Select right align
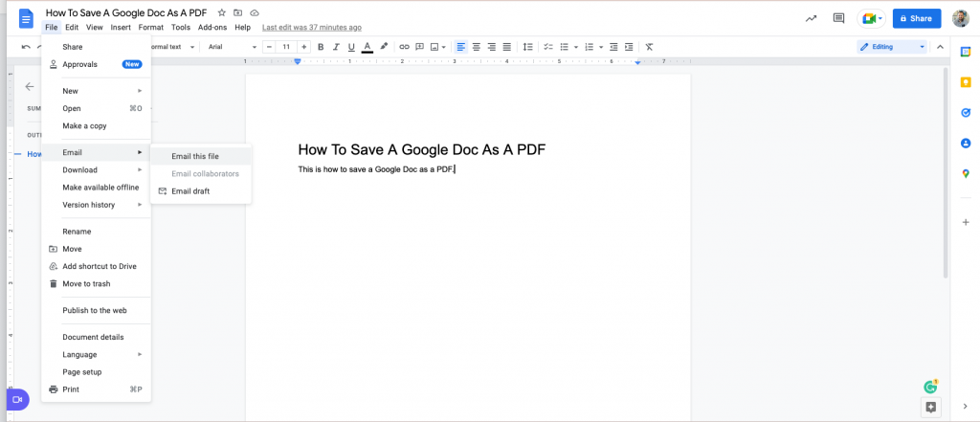This screenshot has height=422, width=980. (492, 47)
